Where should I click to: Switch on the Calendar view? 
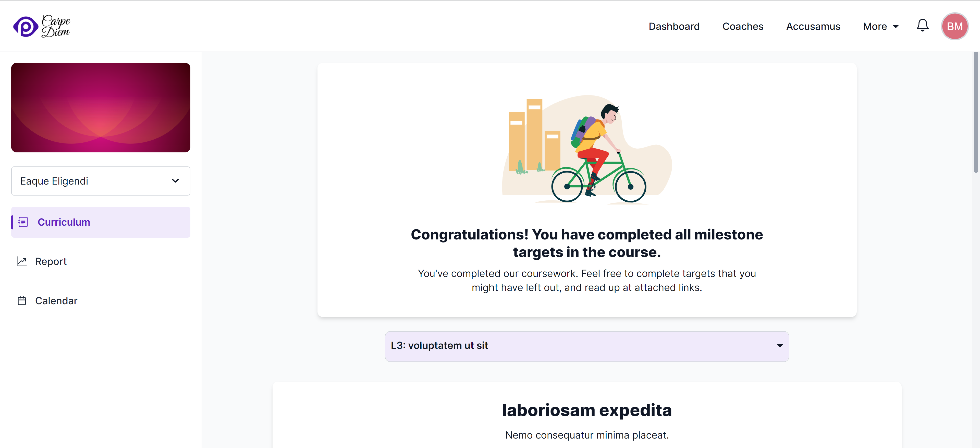point(56,301)
